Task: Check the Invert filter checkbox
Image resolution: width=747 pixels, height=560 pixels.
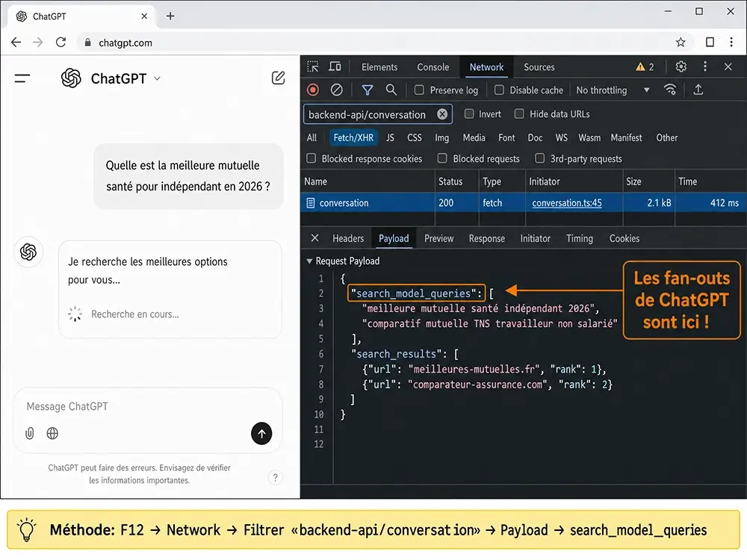Action: [469, 113]
